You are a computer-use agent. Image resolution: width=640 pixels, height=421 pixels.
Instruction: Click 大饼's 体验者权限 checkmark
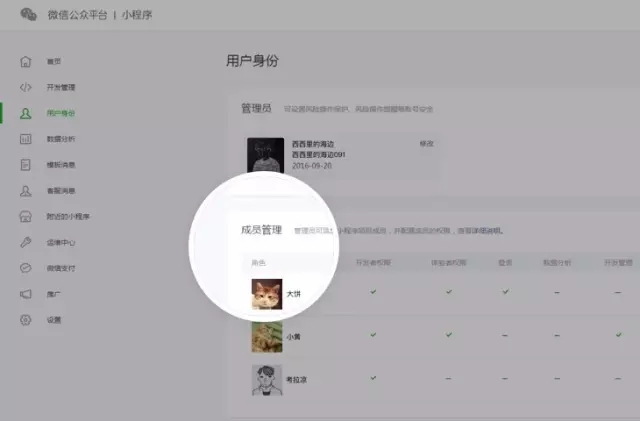[x=449, y=292]
